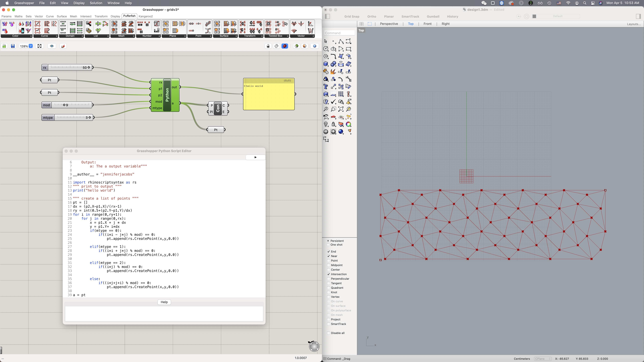Uncheck the End object snap

point(329,252)
